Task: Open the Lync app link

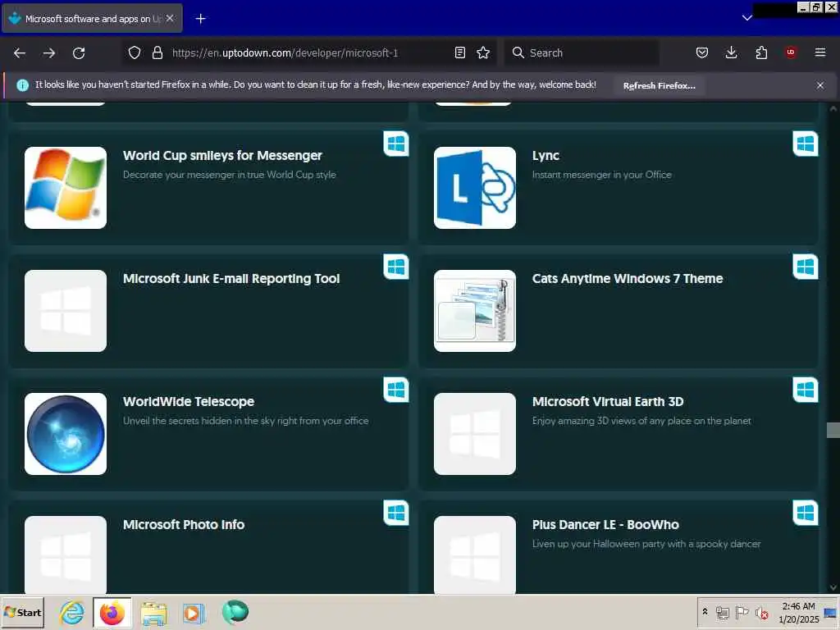Action: tap(546, 156)
